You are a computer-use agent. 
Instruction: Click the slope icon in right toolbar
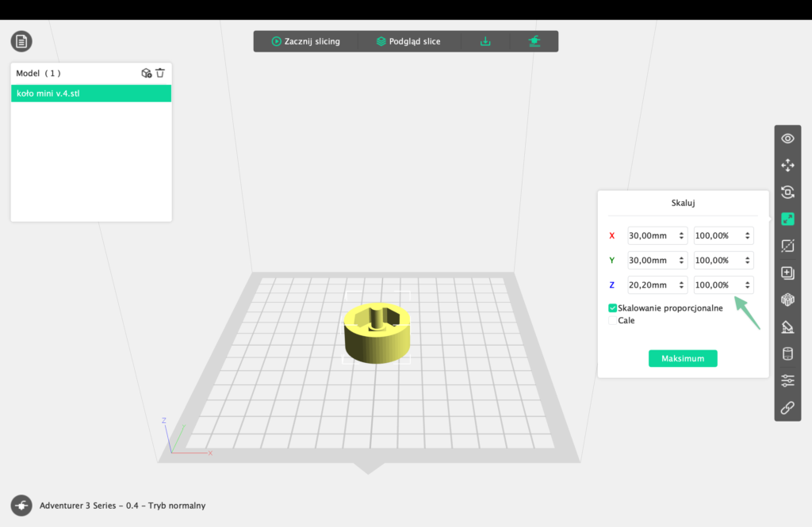(x=787, y=327)
